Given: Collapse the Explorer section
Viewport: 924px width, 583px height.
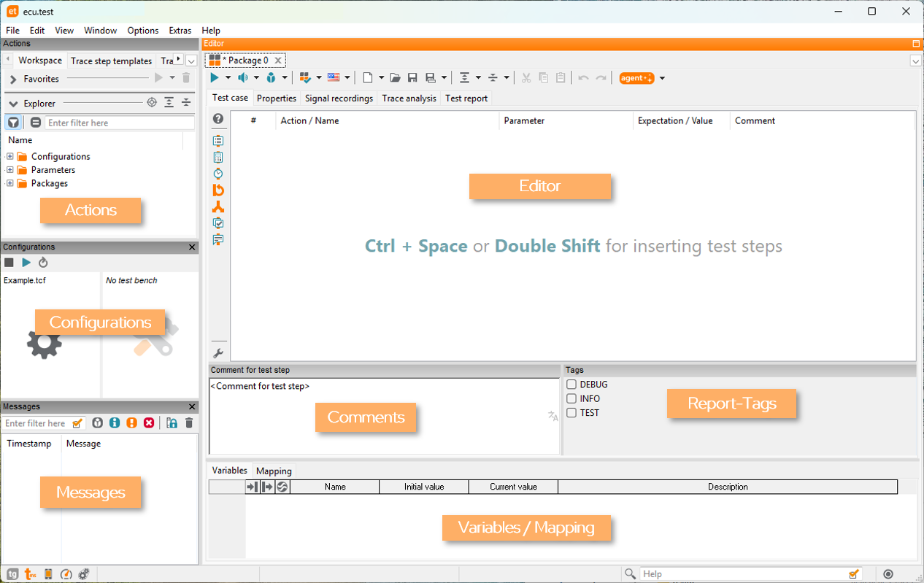Looking at the screenshot, I should pyautogui.click(x=13, y=104).
